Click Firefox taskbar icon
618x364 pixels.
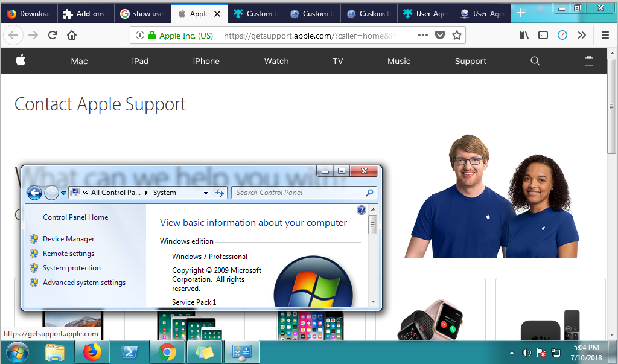pos(92,352)
